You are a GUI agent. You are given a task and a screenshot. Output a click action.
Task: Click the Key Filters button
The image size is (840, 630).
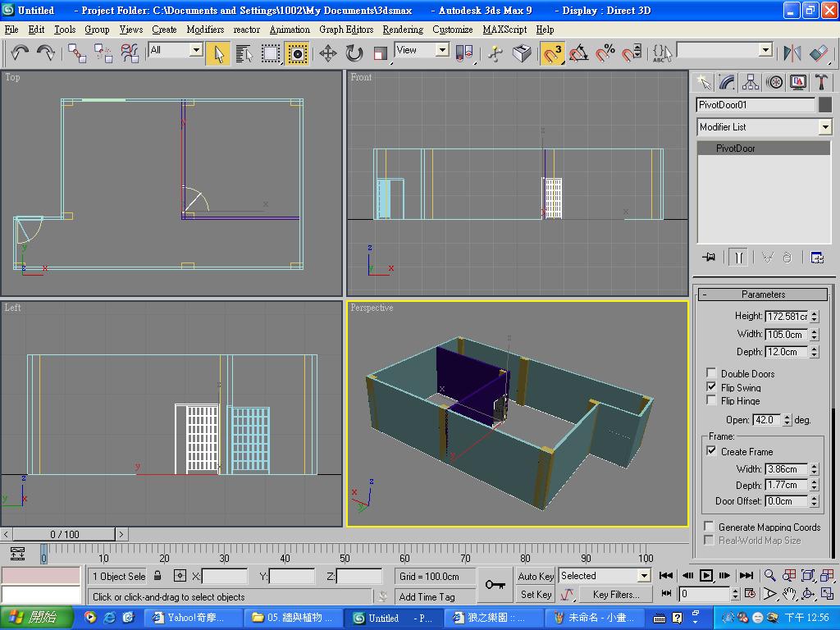coord(615,594)
